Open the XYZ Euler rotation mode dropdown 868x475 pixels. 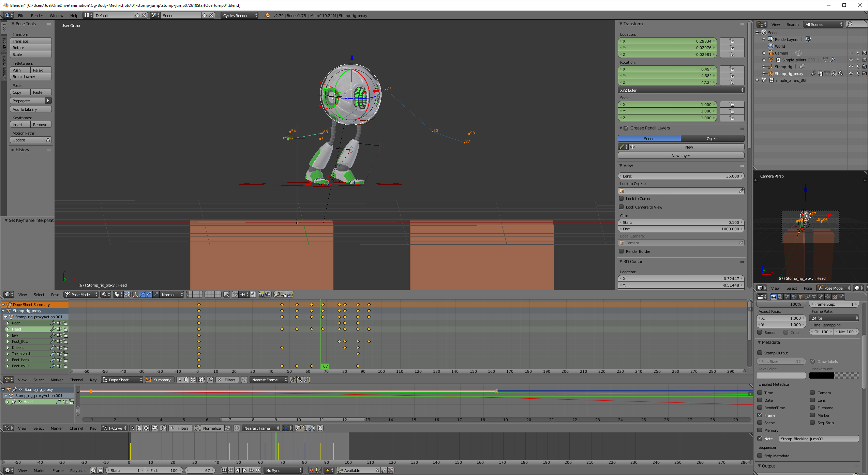(x=680, y=90)
